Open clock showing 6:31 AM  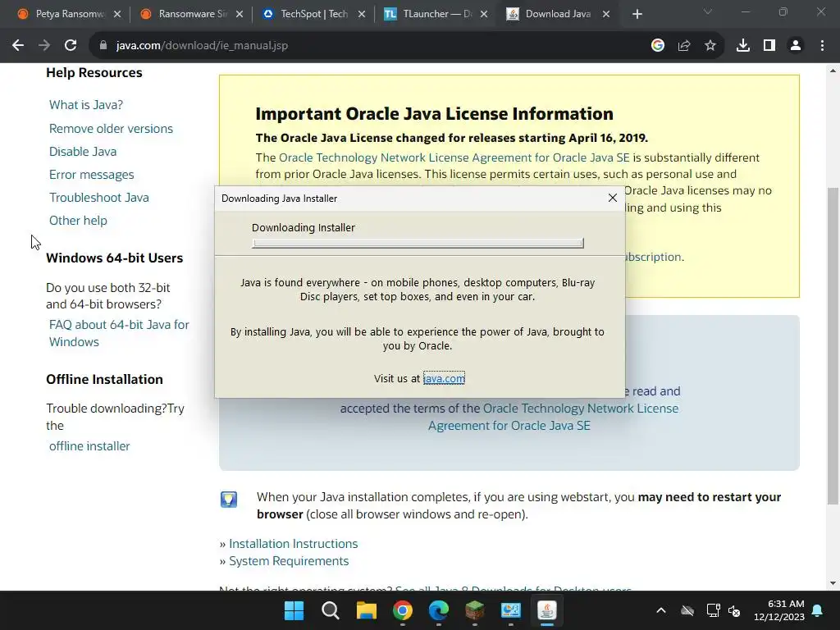tap(779, 610)
